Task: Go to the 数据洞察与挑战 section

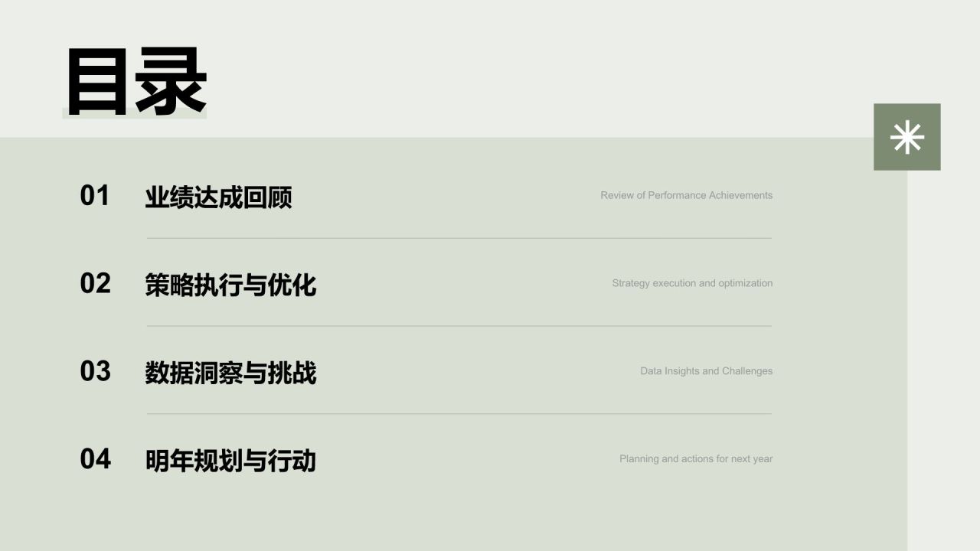Action: click(x=230, y=373)
